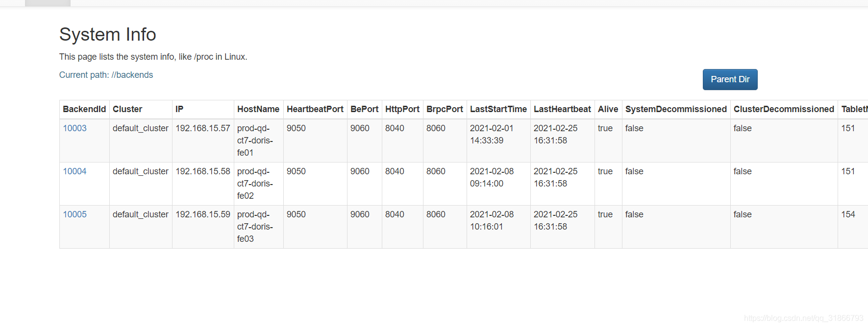This screenshot has width=868, height=327.
Task: Sort the table by HeartbeatPort column
Action: pos(315,109)
